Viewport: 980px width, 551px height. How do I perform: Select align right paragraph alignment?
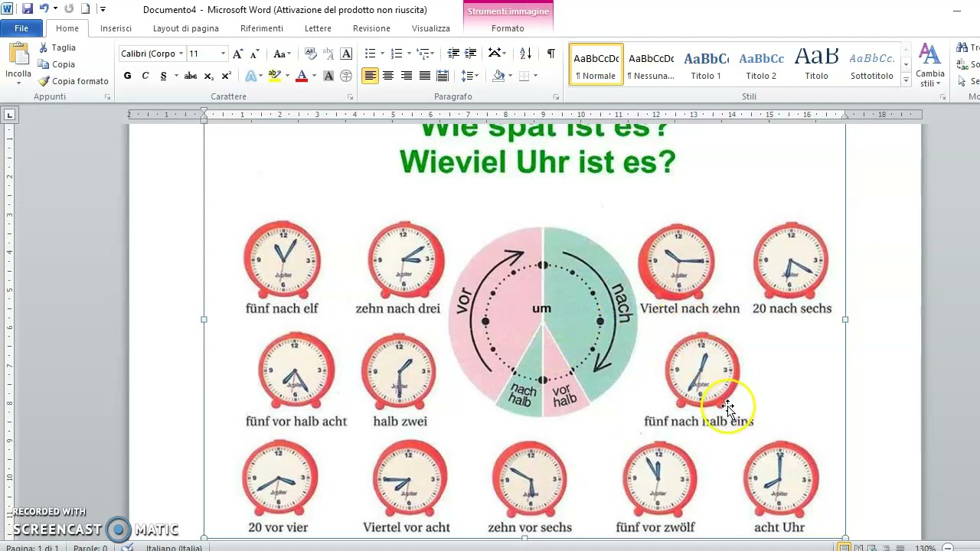[x=406, y=76]
